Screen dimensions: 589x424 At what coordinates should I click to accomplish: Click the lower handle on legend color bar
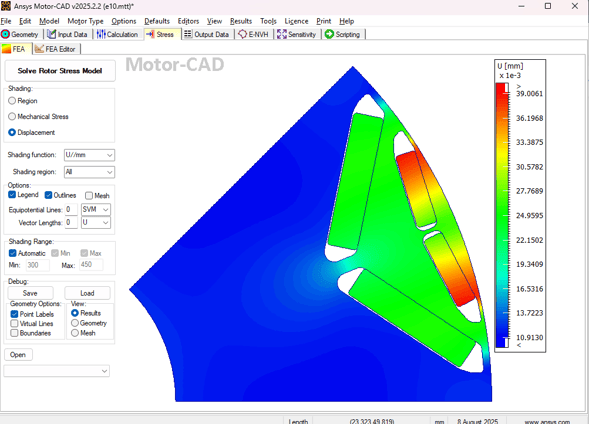click(507, 342)
